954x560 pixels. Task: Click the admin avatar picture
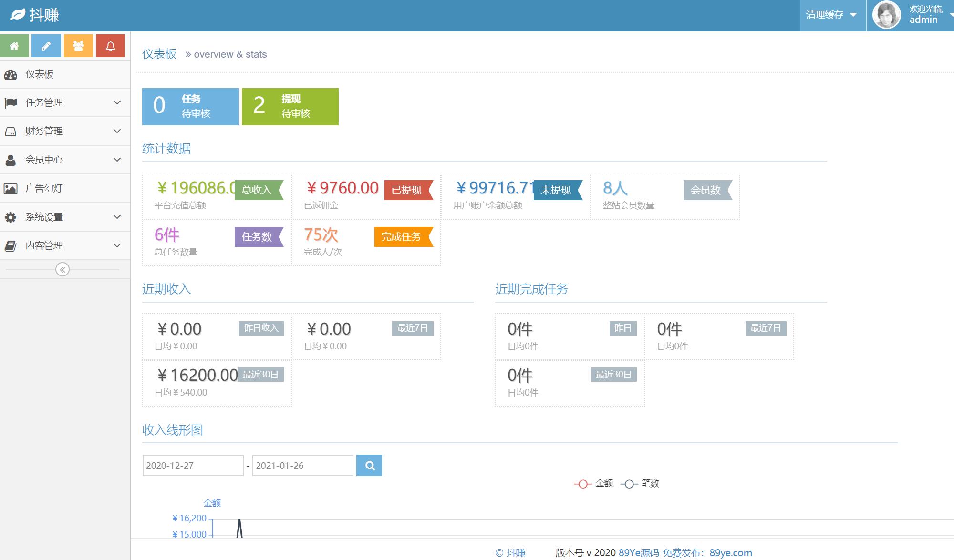(886, 15)
